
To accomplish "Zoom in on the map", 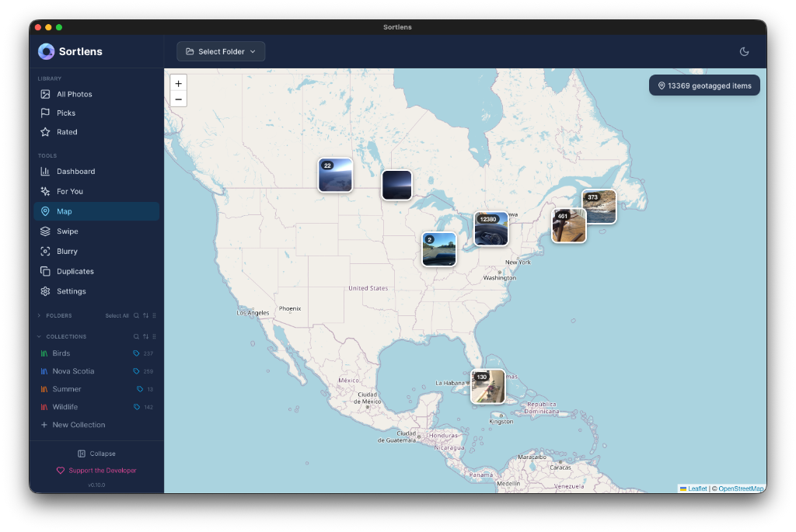I will (x=178, y=84).
